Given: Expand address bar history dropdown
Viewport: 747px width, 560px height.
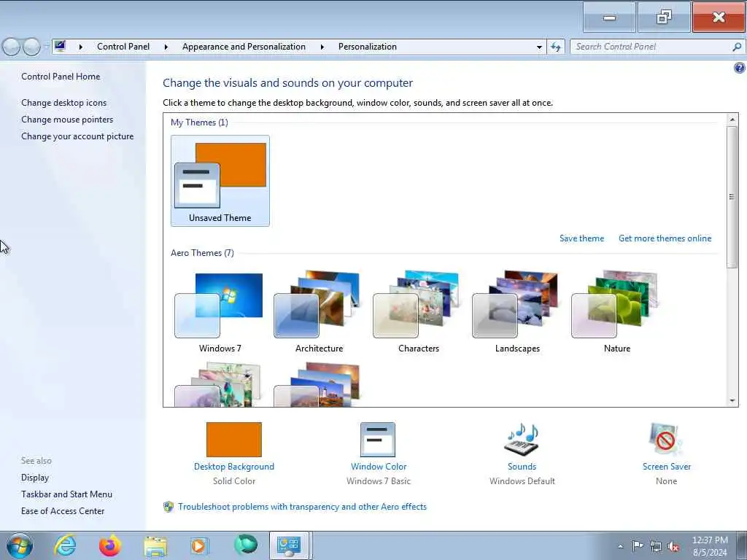Looking at the screenshot, I should (x=539, y=47).
